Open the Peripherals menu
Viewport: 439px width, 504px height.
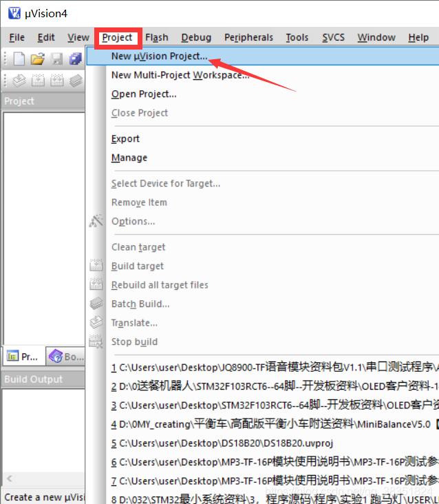pos(248,38)
